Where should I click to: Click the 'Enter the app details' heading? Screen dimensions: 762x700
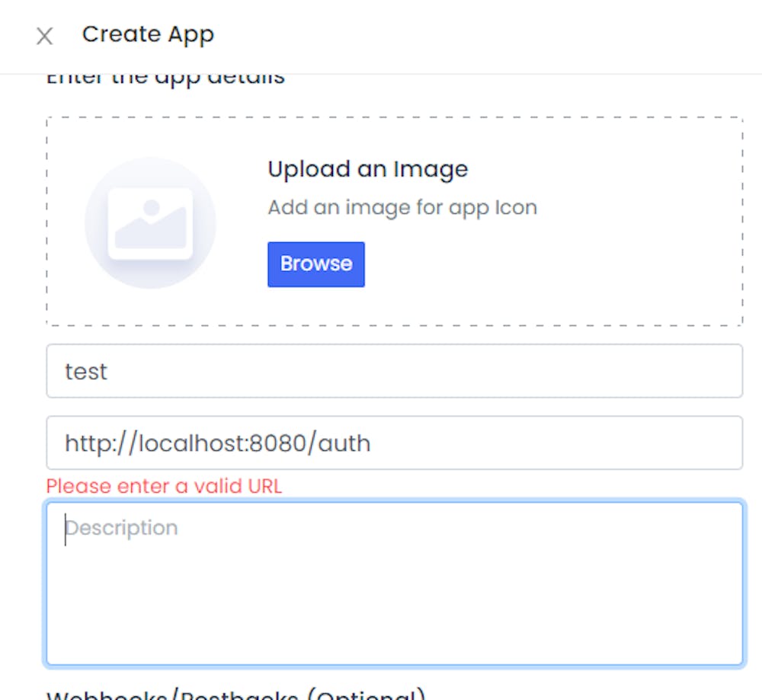166,75
